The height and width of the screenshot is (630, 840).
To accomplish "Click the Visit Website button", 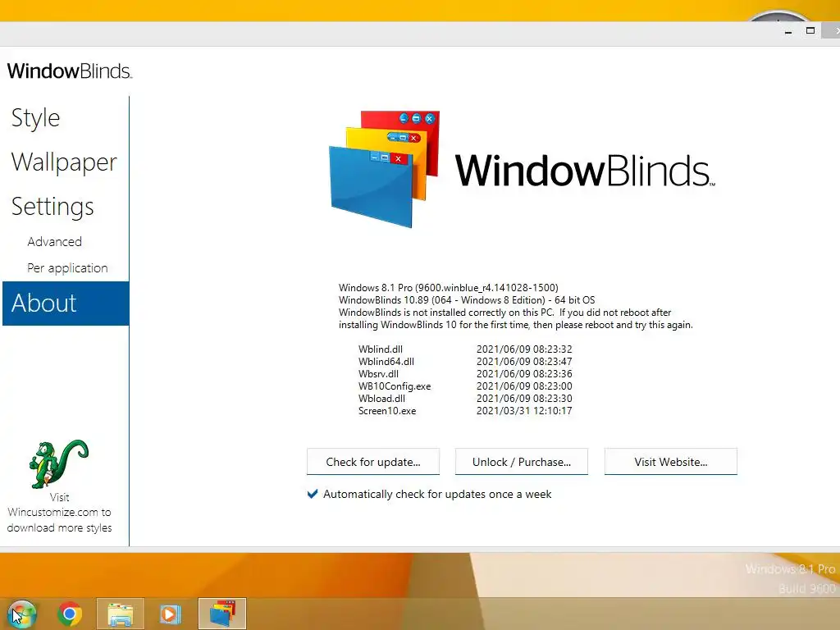I will (671, 462).
